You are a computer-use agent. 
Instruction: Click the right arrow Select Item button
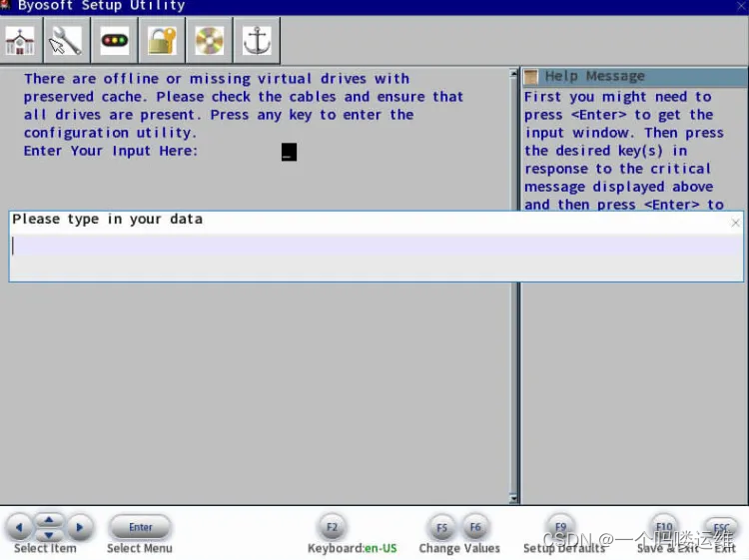(79, 527)
